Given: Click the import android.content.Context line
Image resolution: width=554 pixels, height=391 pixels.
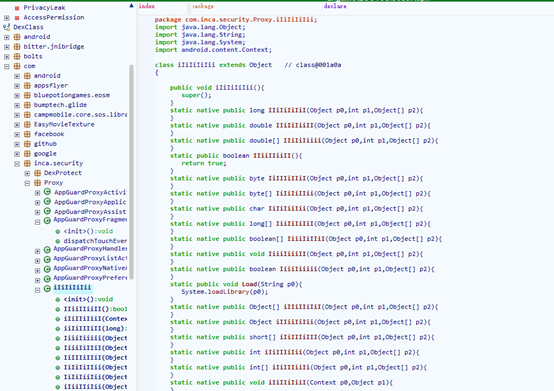Looking at the screenshot, I should pyautogui.click(x=213, y=50).
